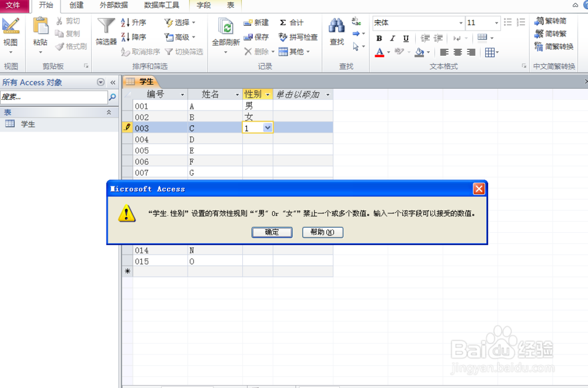Toggle Underline formatting
Image resolution: width=588 pixels, height=388 pixels.
406,38
